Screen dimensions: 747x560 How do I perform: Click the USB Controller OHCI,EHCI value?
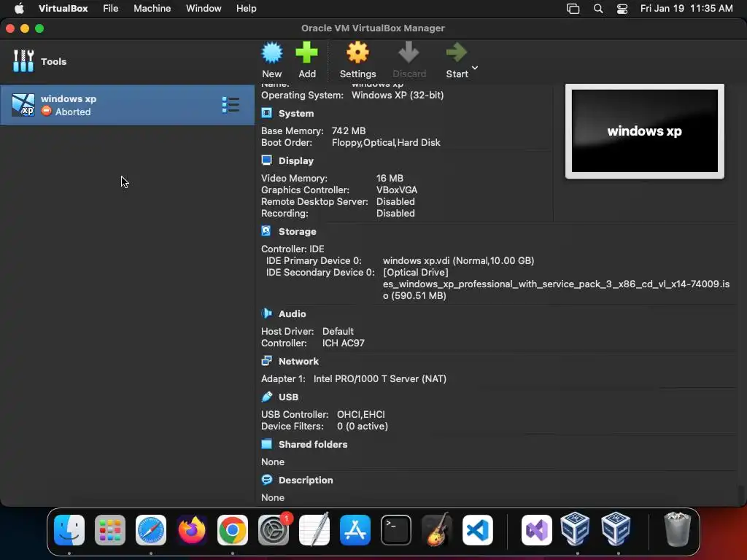tap(360, 415)
